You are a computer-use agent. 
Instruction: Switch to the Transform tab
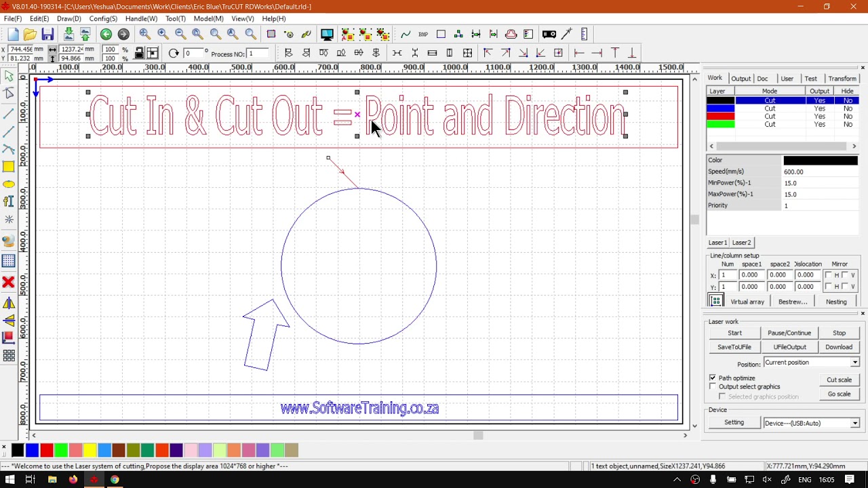(842, 79)
